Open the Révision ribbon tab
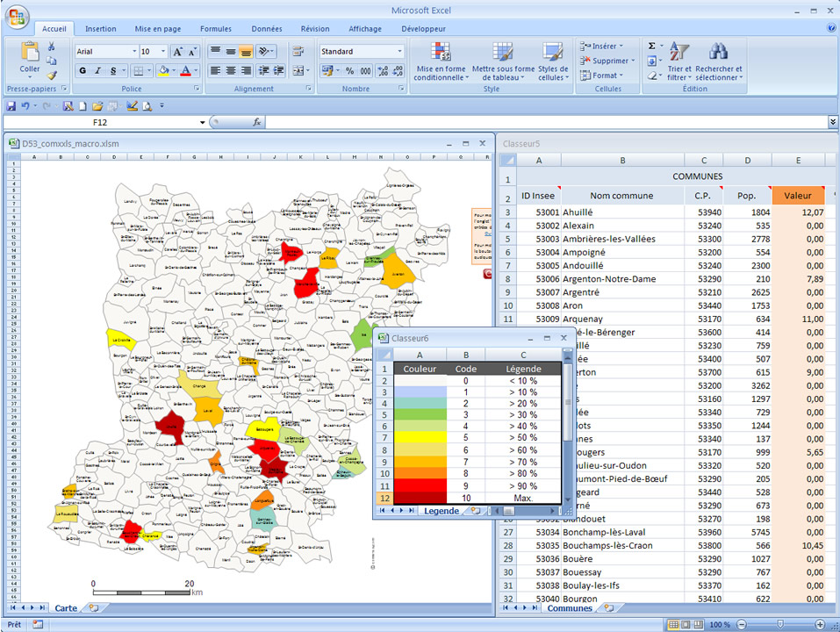The image size is (840, 632). 315,29
